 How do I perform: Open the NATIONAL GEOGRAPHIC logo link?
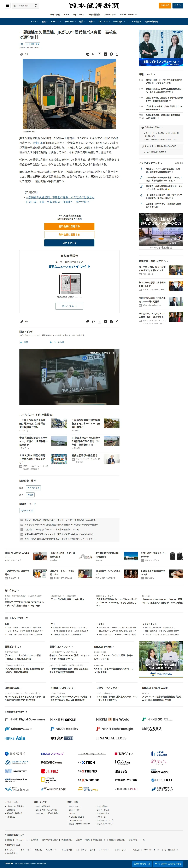coord(49,780)
